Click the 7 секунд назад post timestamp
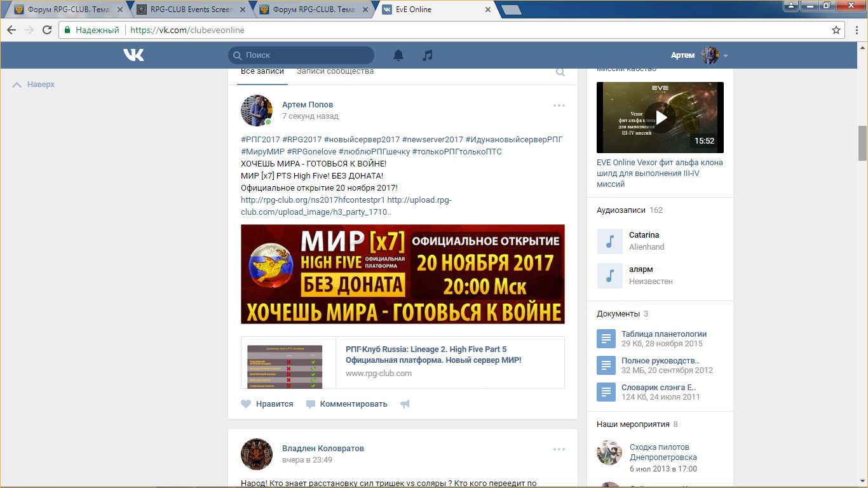Screen dimensions: 868x488 [x=310, y=116]
